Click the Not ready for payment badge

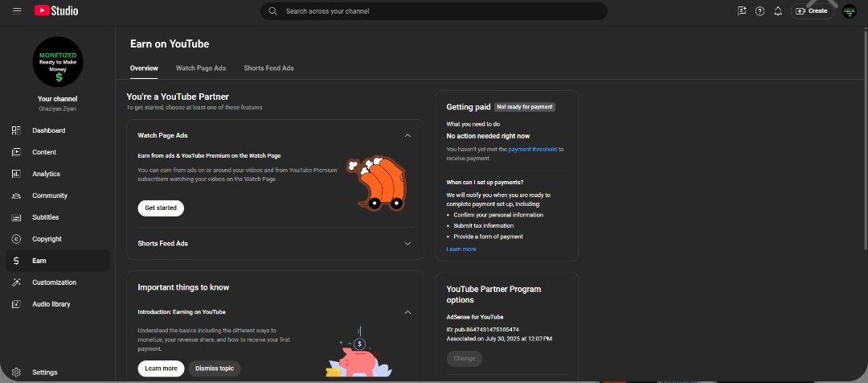[525, 107]
